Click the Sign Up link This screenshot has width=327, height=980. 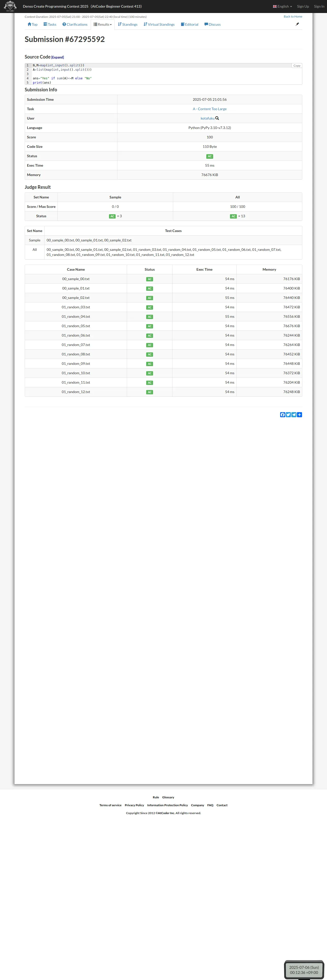(303, 6)
